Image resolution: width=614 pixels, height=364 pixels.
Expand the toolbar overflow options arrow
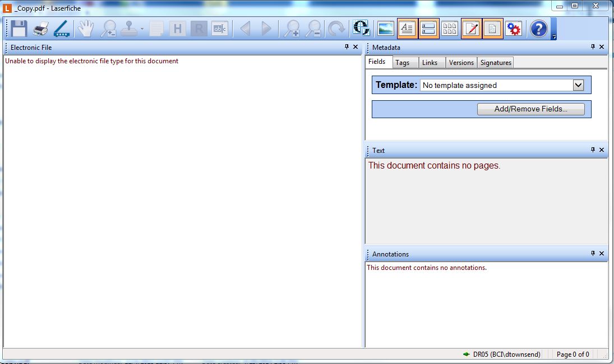[x=554, y=38]
